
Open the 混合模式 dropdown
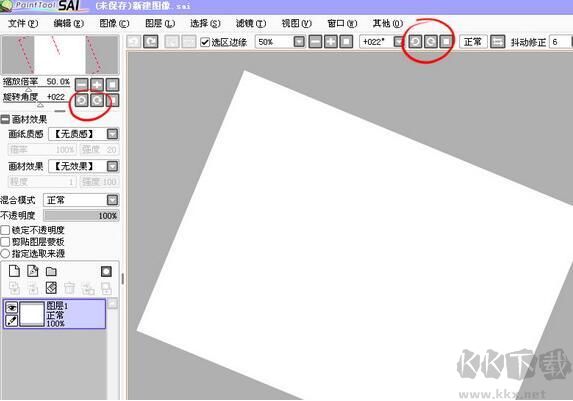(113, 200)
